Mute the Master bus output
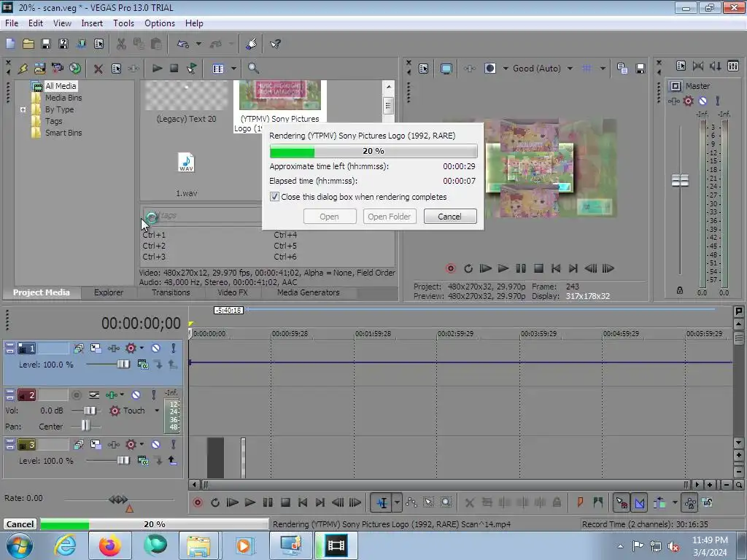This screenshot has width=747, height=560. coord(703,101)
